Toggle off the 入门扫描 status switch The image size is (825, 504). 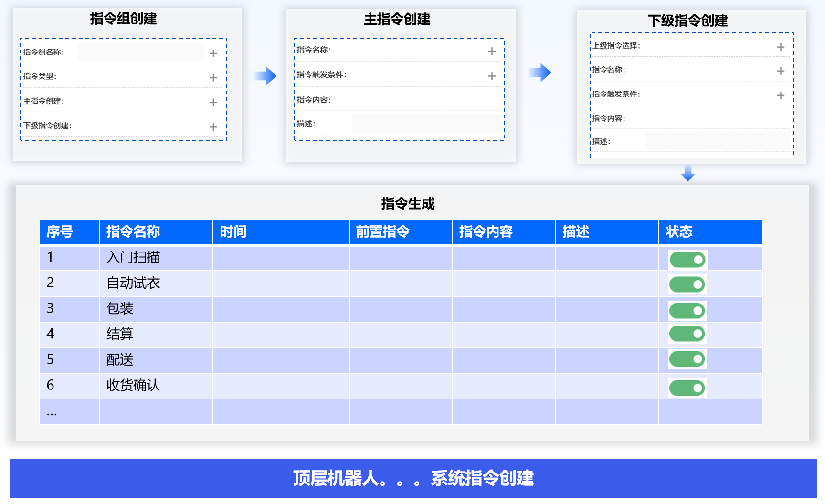(x=687, y=260)
